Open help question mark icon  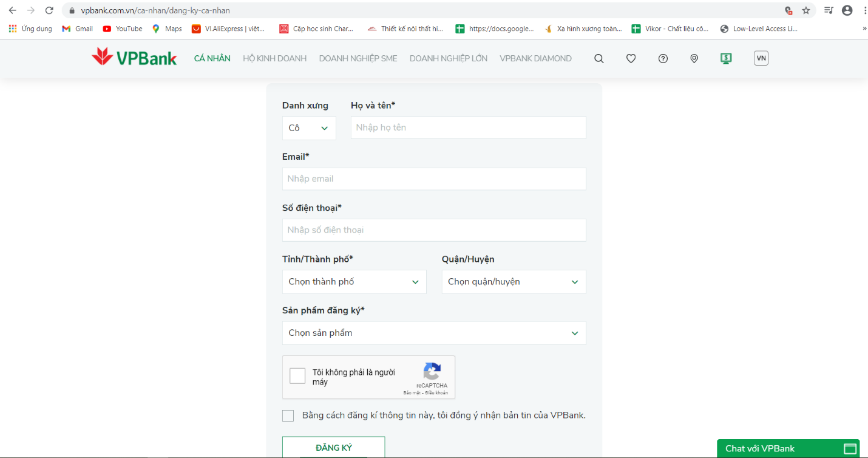[x=663, y=58]
